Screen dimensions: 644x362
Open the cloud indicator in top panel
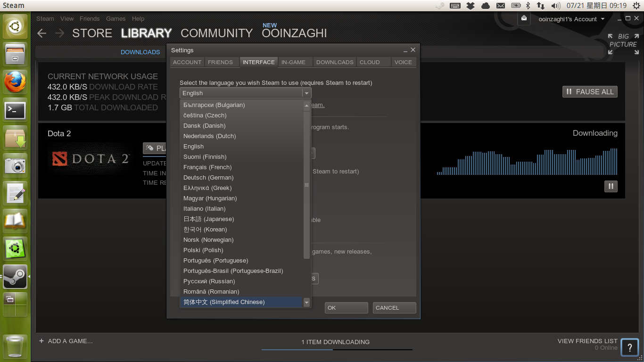486,6
